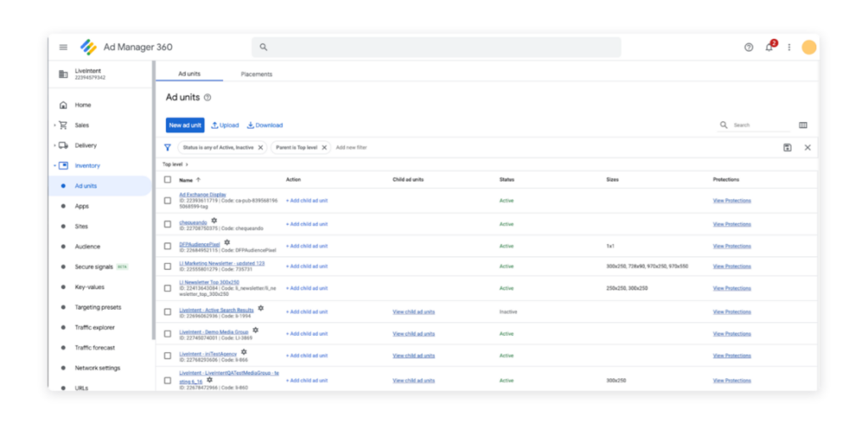Open the Ad units heading help icon
This screenshot has height=424, width=868.
[x=208, y=98]
